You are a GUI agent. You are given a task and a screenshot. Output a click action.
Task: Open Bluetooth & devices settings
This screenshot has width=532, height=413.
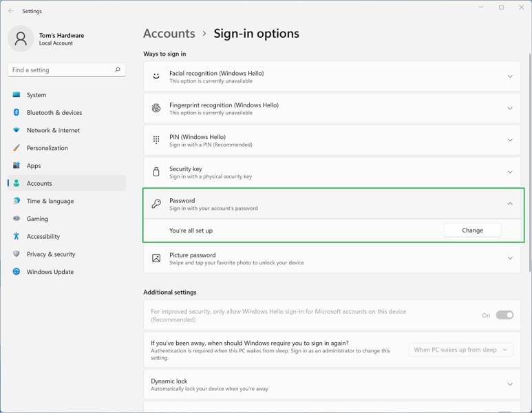[54, 112]
